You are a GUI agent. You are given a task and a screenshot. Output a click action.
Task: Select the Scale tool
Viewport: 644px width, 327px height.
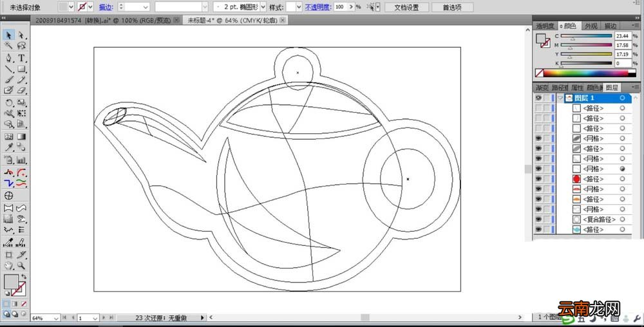(x=21, y=102)
